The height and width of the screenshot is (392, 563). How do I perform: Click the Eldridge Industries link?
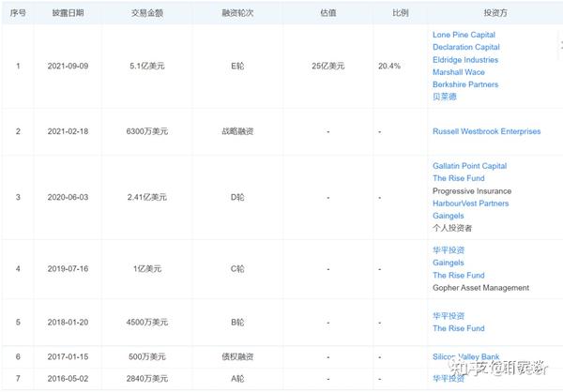coord(465,60)
